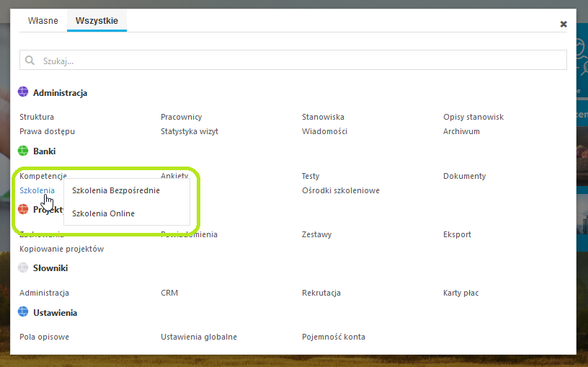Screen dimensions: 588x367
Task: Open Statystyka wizyt link
Action: click(x=190, y=131)
